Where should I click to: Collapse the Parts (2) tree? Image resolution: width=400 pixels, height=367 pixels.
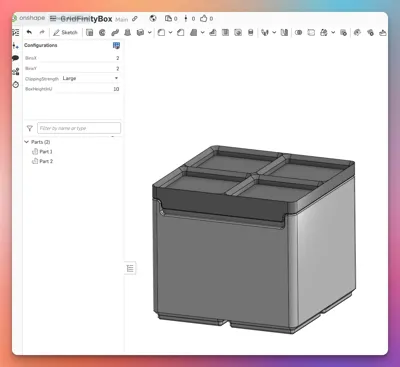(x=27, y=142)
